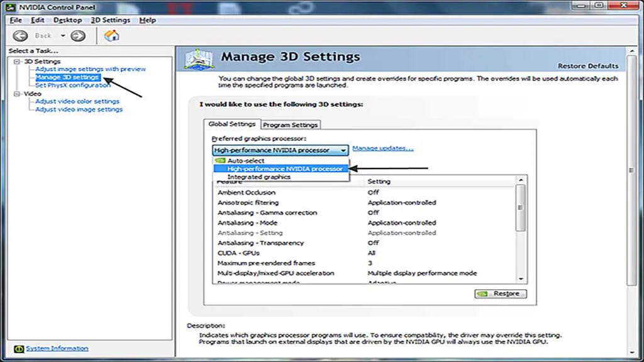The width and height of the screenshot is (644, 362).
Task: Click the Forward arrow navigation icon
Action: [x=77, y=36]
